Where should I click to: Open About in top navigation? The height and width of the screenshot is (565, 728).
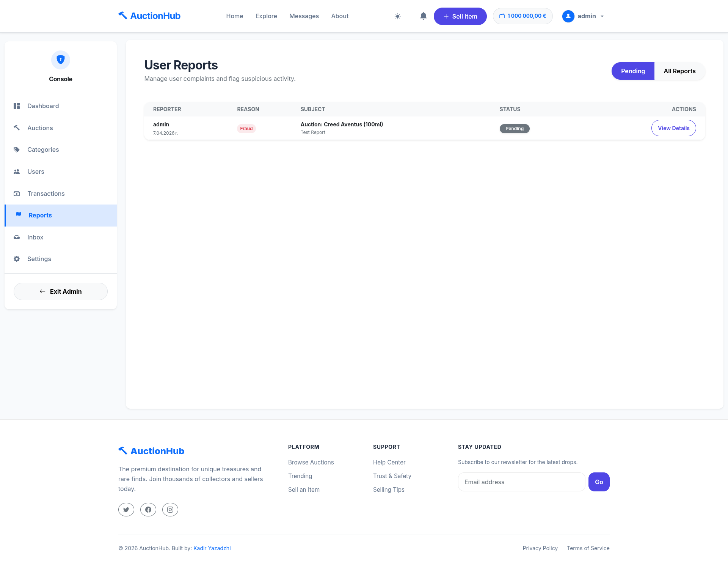click(340, 16)
